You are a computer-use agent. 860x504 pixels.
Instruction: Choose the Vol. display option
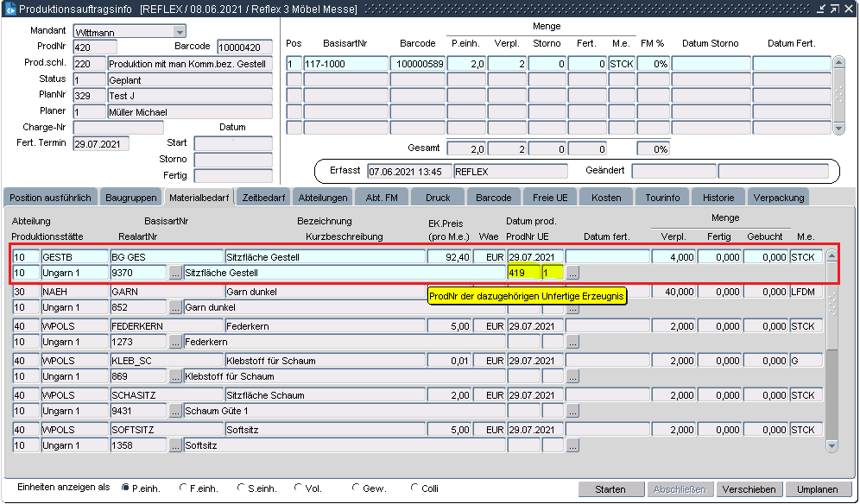pyautogui.click(x=299, y=488)
